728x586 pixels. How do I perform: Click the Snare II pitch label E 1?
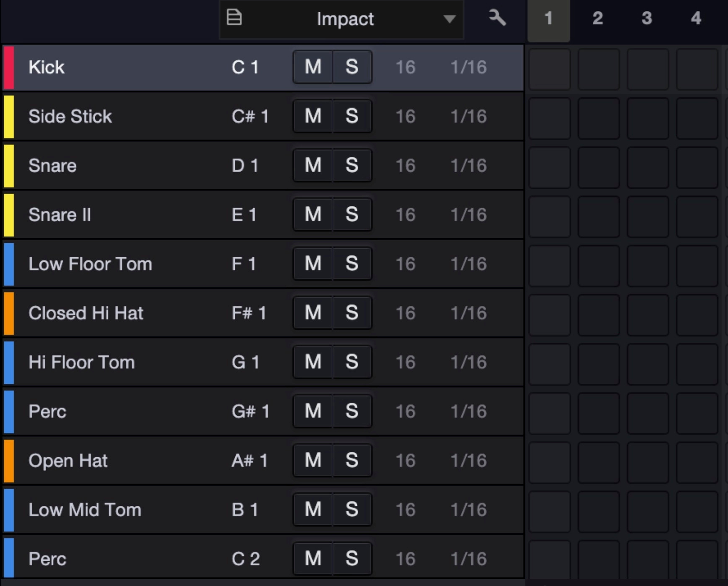244,215
